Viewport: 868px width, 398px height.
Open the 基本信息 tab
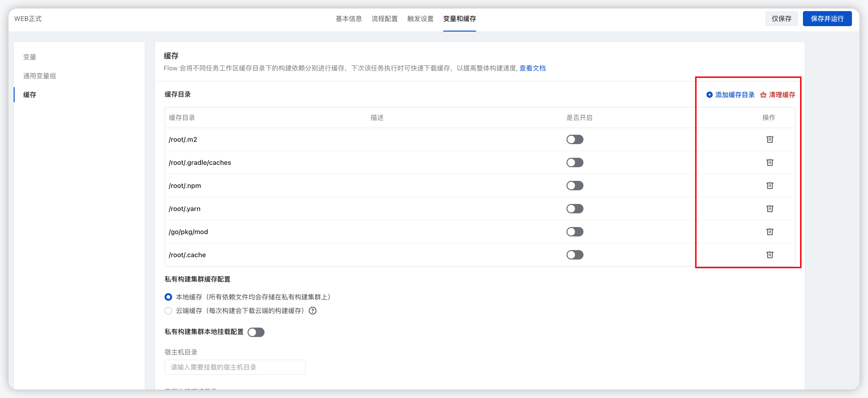348,19
